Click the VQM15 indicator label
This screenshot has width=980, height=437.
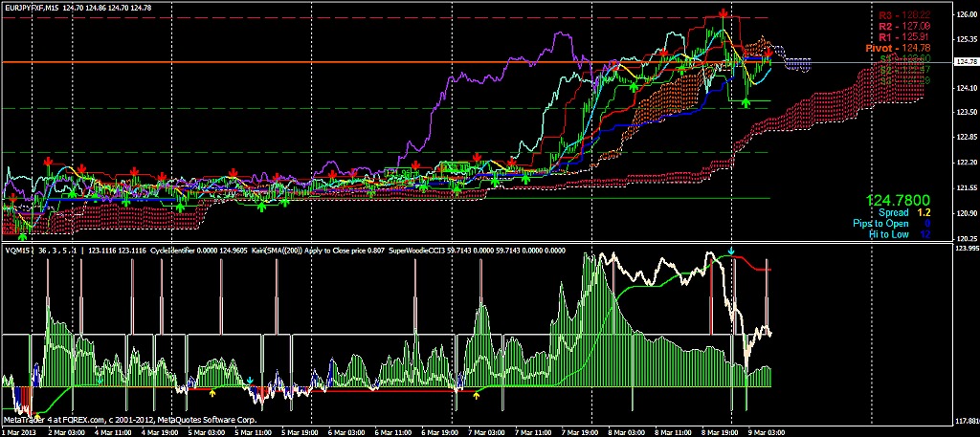[16, 250]
